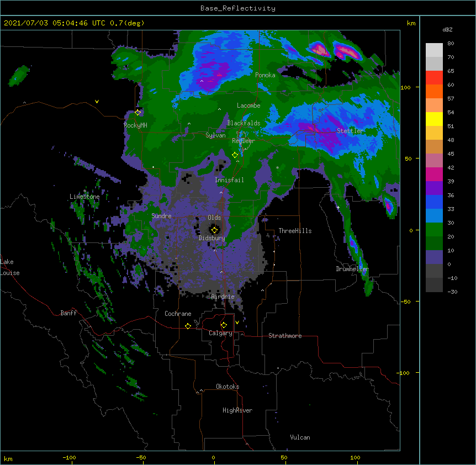The width and height of the screenshot is (476, 465).
Task: Select the Vulcan label
Action: (x=300, y=437)
